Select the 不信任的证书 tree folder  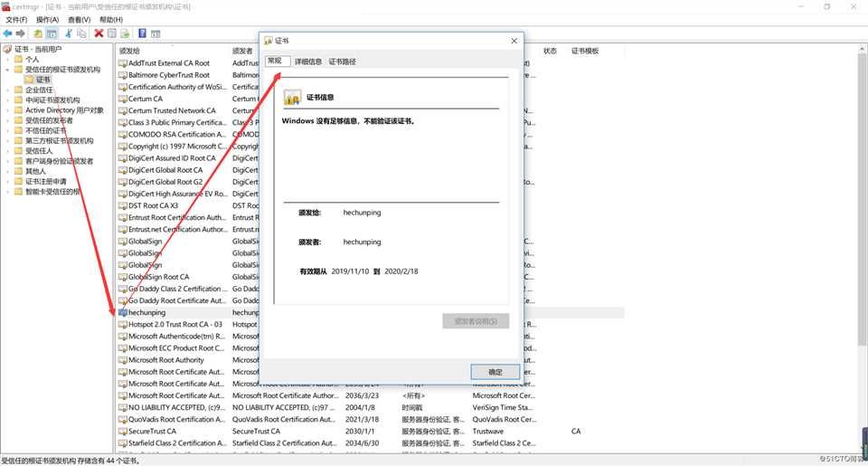click(x=46, y=131)
